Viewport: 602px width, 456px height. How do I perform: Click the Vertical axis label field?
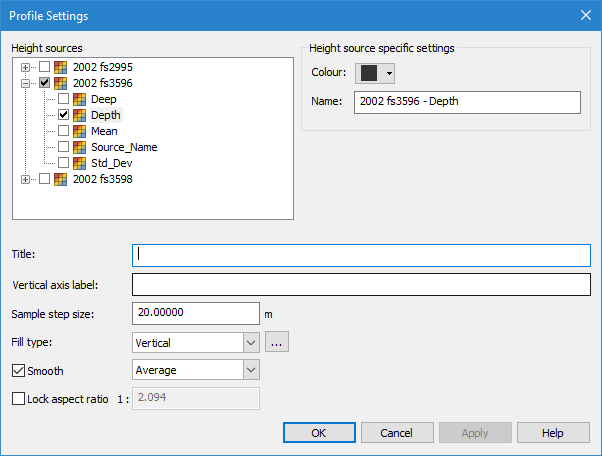click(361, 285)
